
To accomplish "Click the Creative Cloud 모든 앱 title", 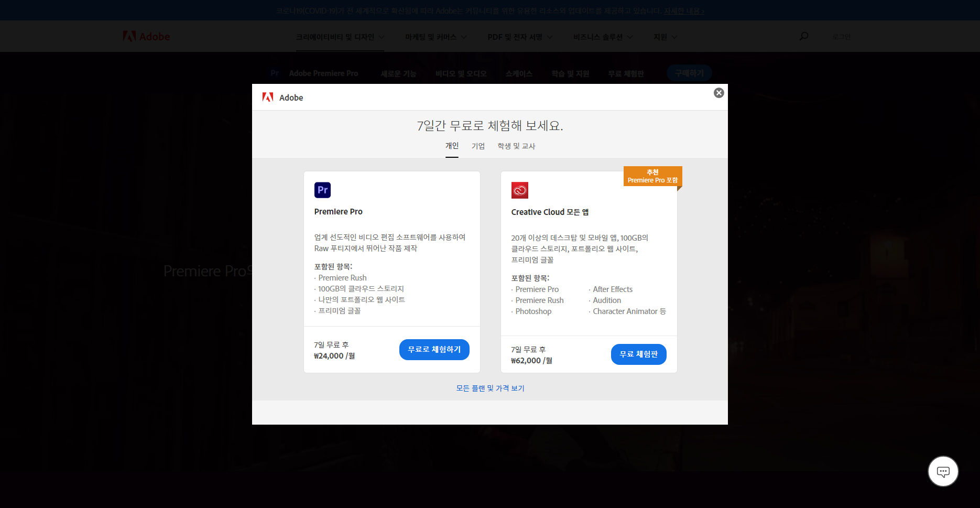I will (550, 212).
